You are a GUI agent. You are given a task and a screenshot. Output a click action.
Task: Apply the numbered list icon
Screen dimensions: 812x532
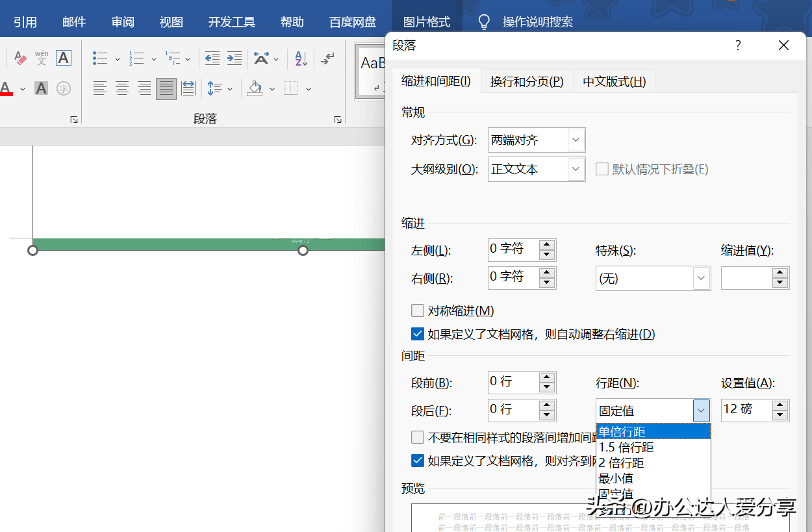[x=136, y=58]
